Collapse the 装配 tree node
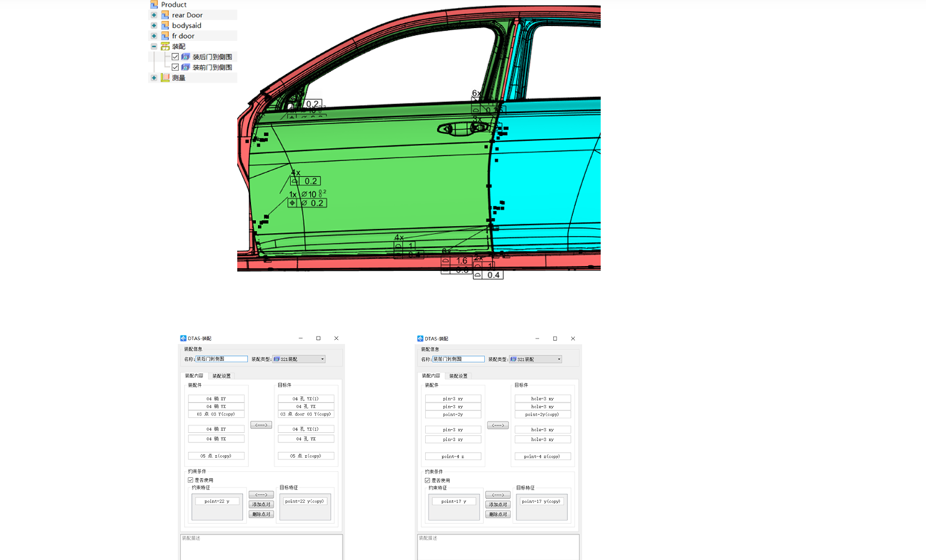The height and width of the screenshot is (560, 926). click(153, 46)
